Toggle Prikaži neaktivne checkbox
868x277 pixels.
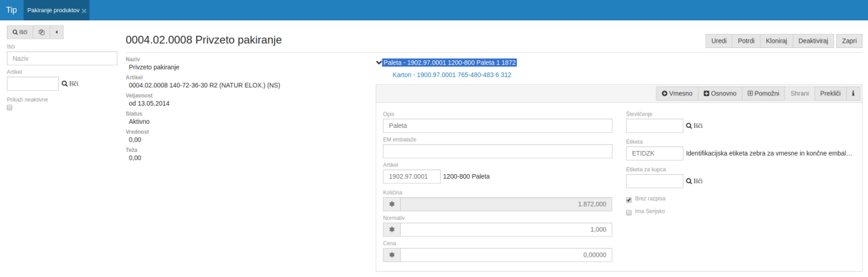coord(10,108)
